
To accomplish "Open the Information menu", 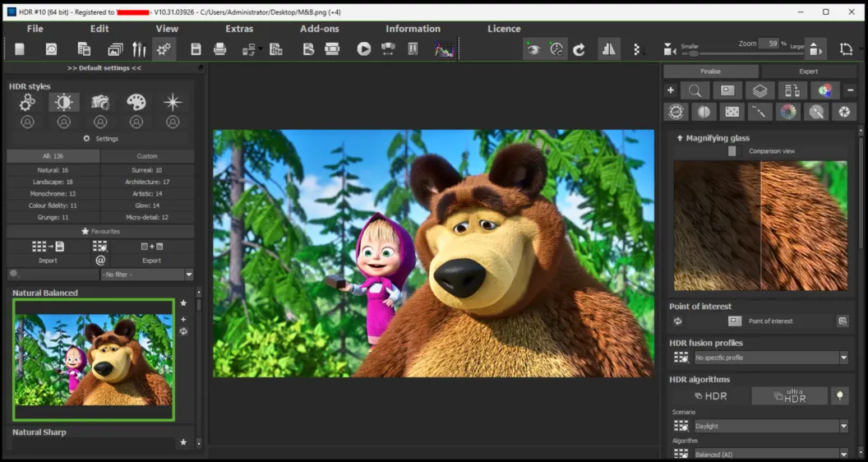I will (413, 29).
